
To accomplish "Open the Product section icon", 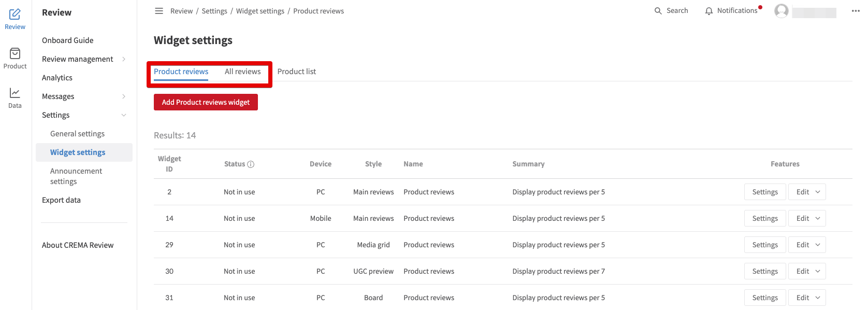I will 15,53.
